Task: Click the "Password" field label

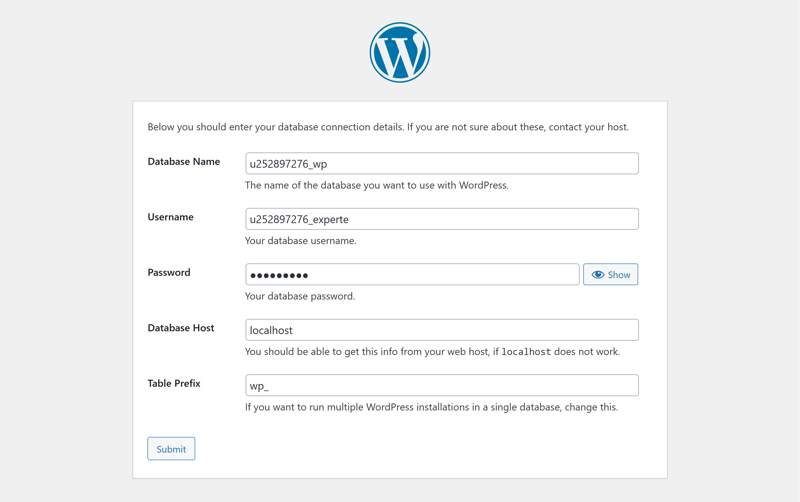Action: tap(169, 272)
